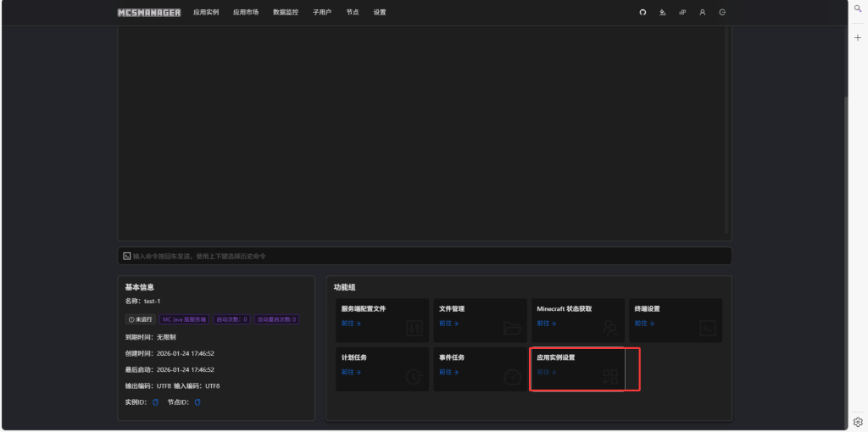Click the browser sidebar settings gear icon
868x432 pixels.
(857, 421)
